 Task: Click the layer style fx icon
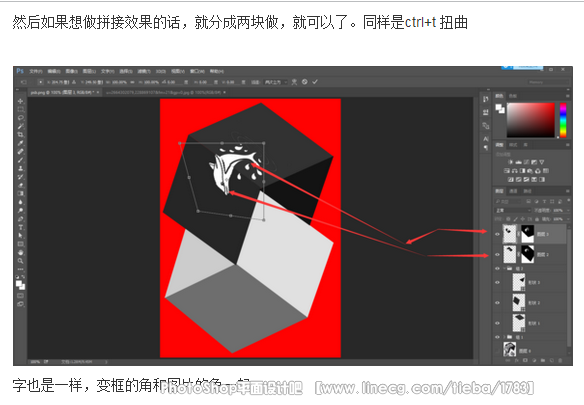pos(517,360)
